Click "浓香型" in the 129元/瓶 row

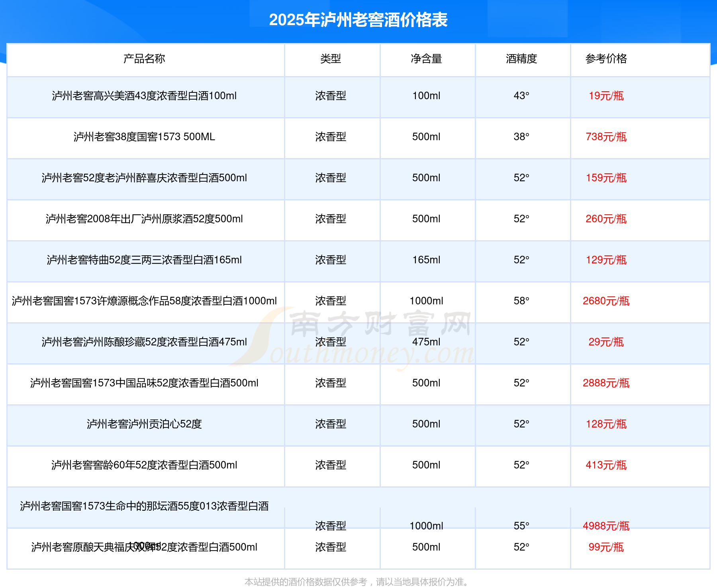tap(331, 260)
